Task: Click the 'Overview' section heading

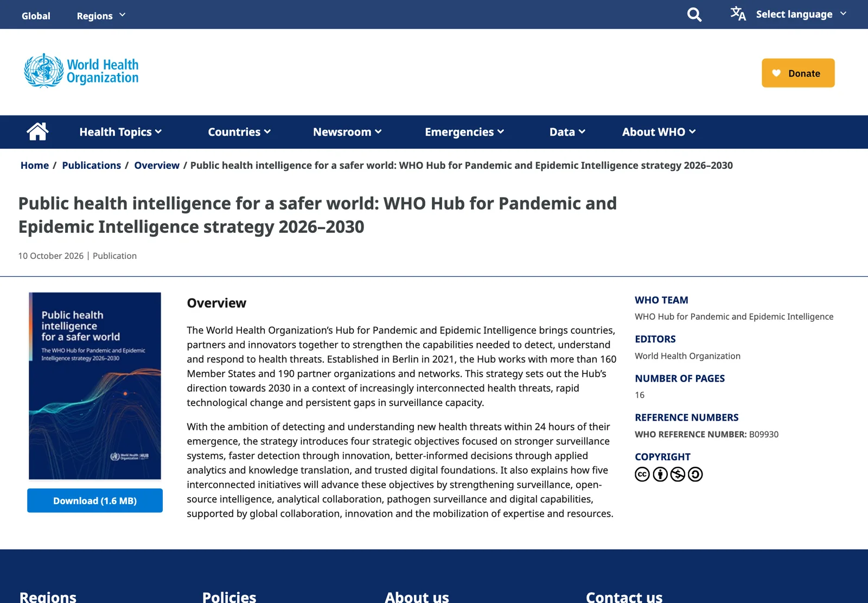Action: tap(216, 303)
